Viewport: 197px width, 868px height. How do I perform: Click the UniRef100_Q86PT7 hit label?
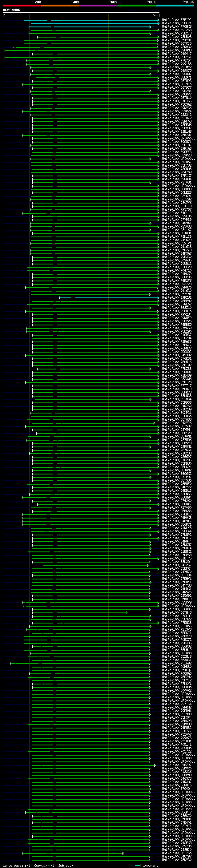coord(177,812)
